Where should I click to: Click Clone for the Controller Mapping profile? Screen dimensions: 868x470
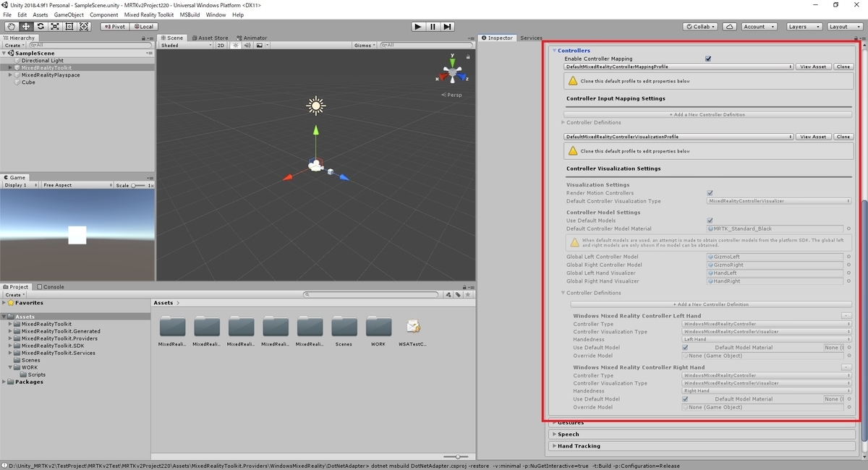pyautogui.click(x=843, y=67)
